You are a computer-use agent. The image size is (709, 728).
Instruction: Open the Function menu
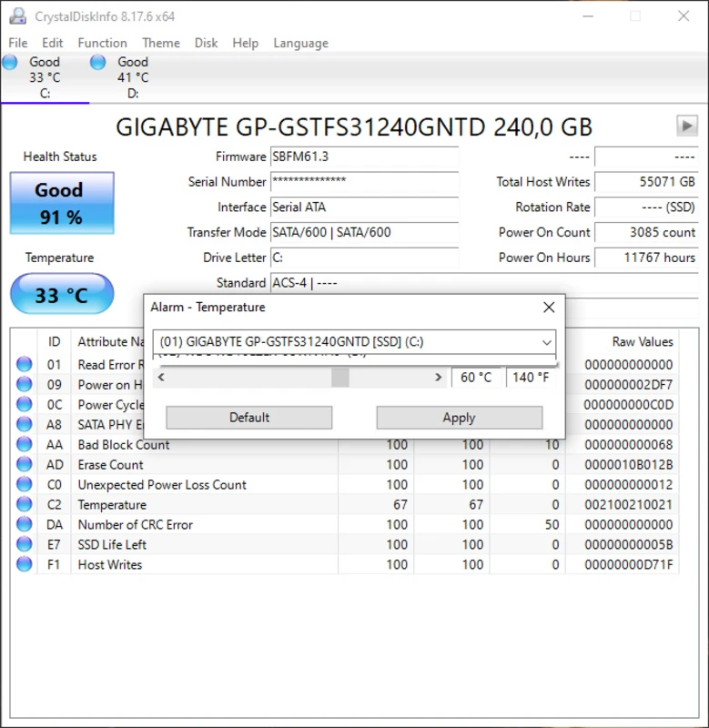[102, 43]
